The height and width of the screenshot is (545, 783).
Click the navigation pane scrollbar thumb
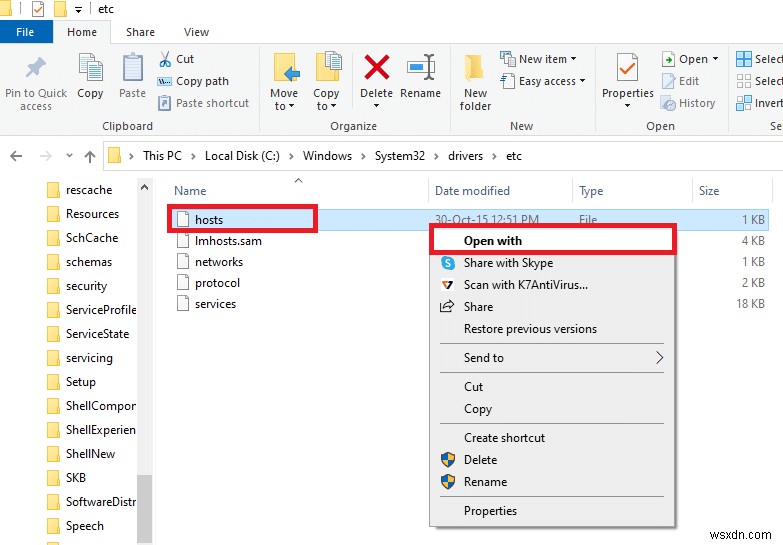144,509
